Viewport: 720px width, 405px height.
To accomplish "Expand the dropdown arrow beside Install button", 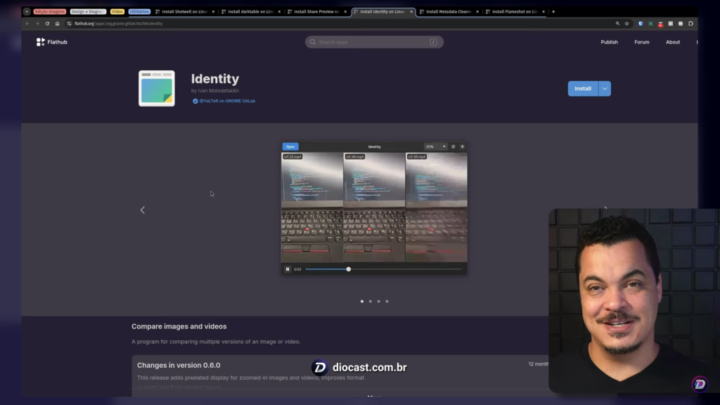I will 604,88.
